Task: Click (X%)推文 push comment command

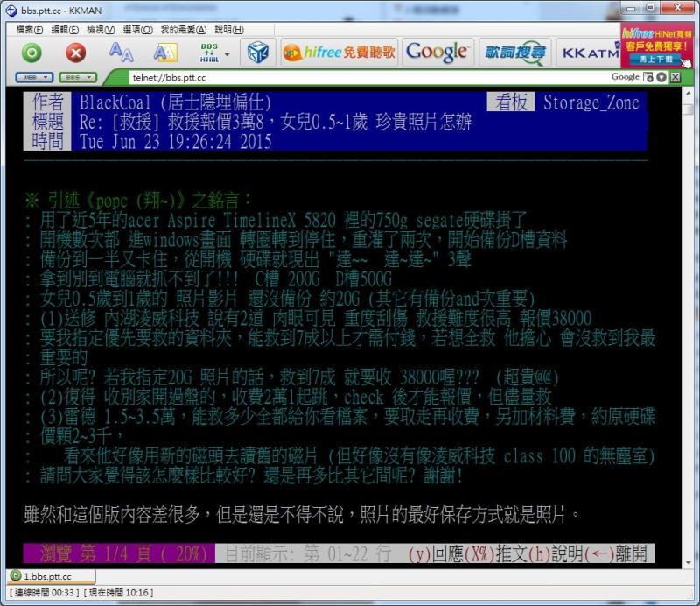Action: click(x=495, y=553)
